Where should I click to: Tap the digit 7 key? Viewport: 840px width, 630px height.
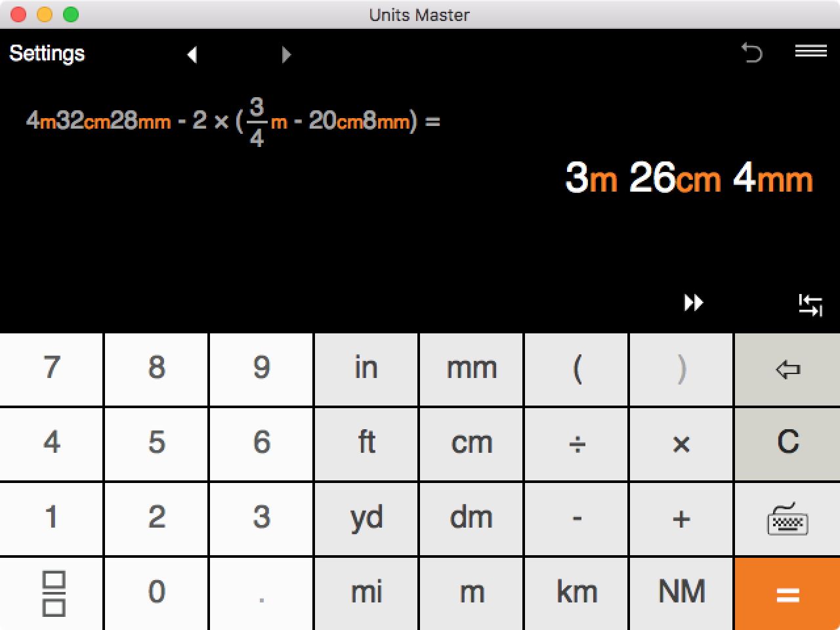tap(52, 369)
